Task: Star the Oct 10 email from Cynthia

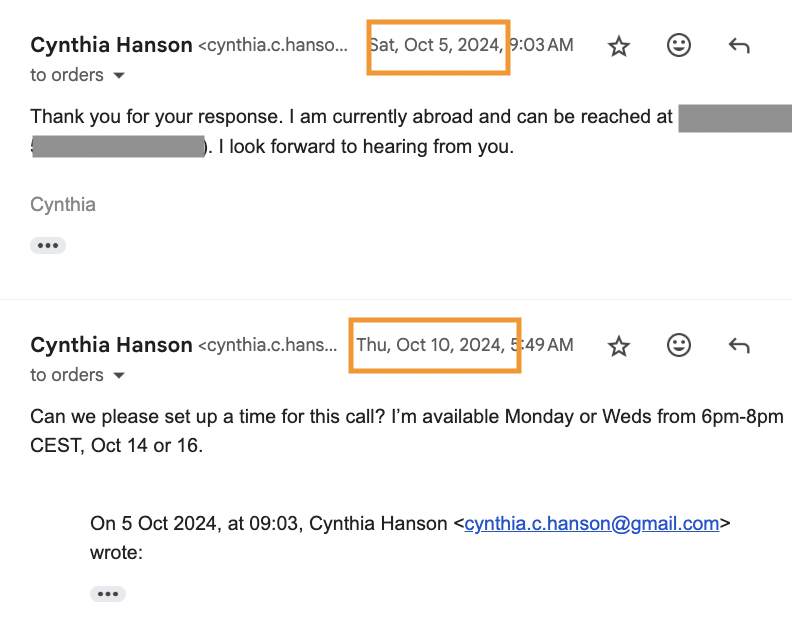Action: click(619, 346)
